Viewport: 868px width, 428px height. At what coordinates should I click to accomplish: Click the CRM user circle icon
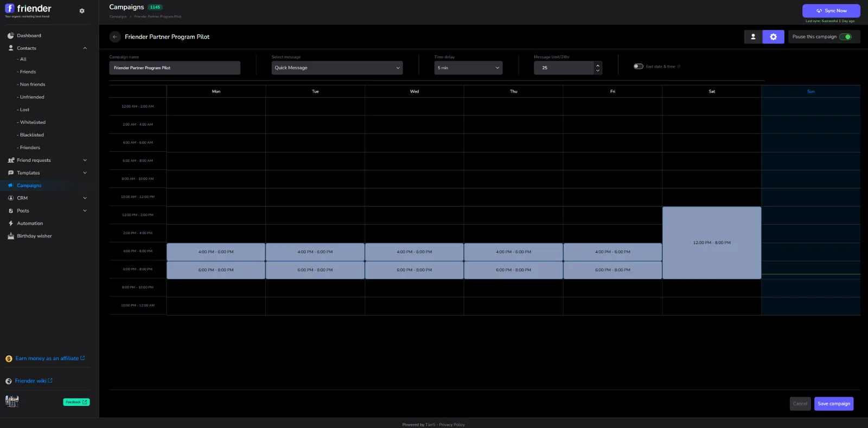click(11, 198)
